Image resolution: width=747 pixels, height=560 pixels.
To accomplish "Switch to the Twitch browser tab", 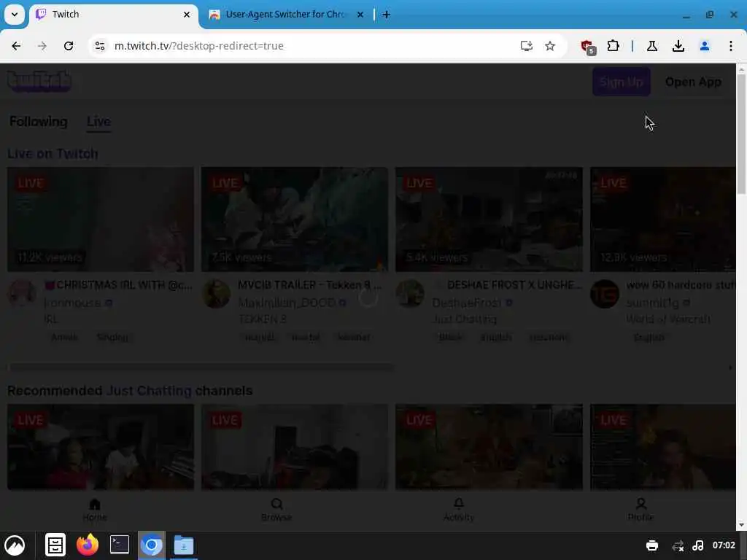I will [x=113, y=15].
